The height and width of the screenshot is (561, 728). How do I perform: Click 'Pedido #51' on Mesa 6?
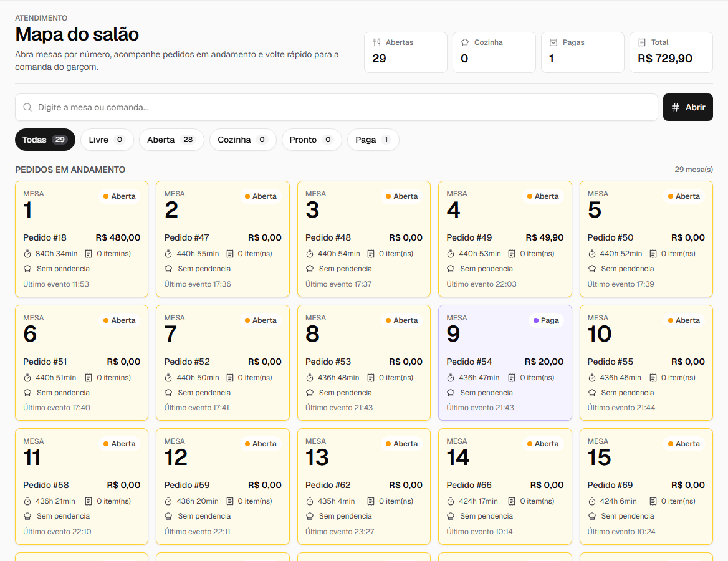[x=45, y=362]
